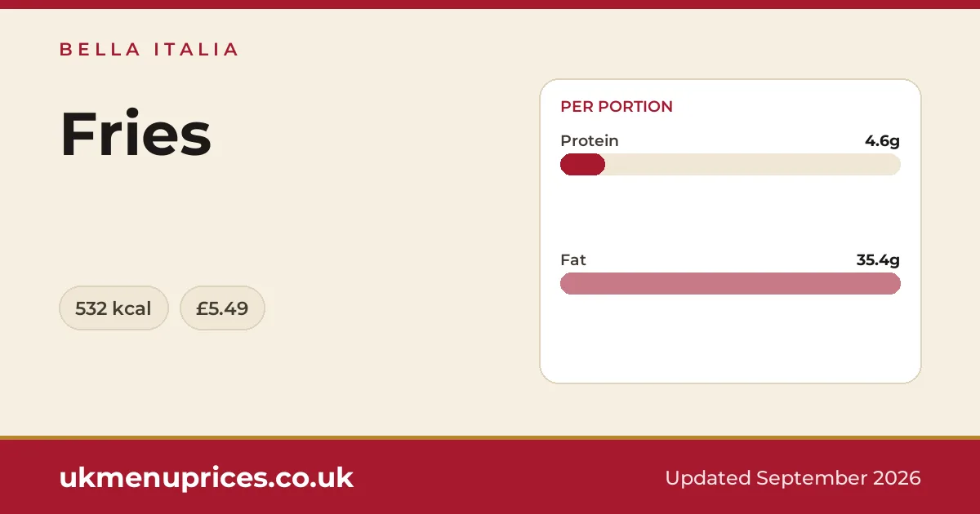Image resolution: width=980 pixels, height=514 pixels.
Task: Click the Fries title heading
Action: tap(136, 134)
